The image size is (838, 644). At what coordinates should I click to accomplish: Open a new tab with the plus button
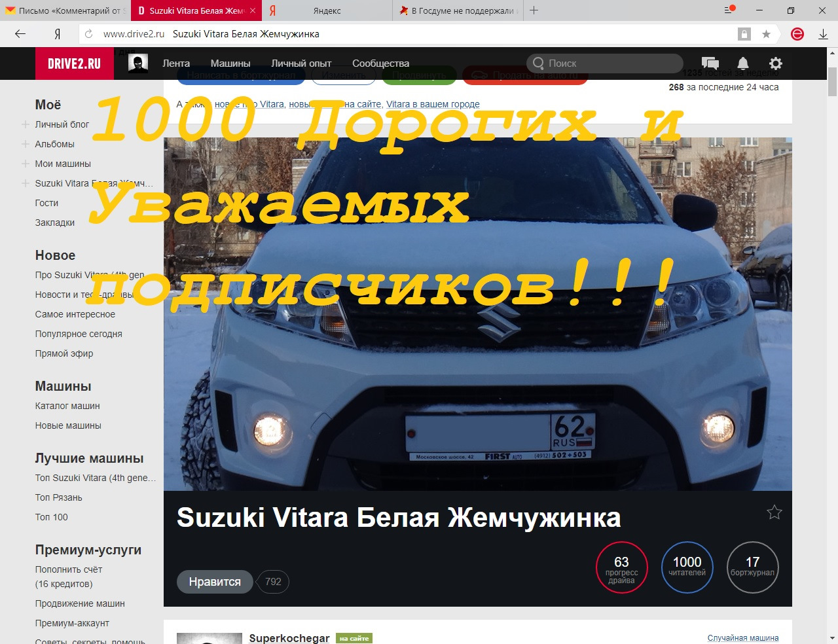[x=534, y=10]
